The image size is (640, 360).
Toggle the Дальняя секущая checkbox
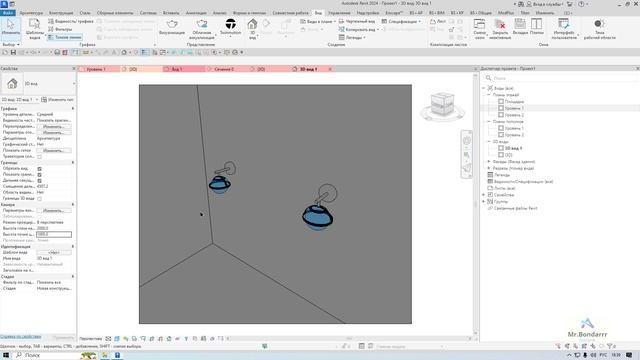pos(40,180)
